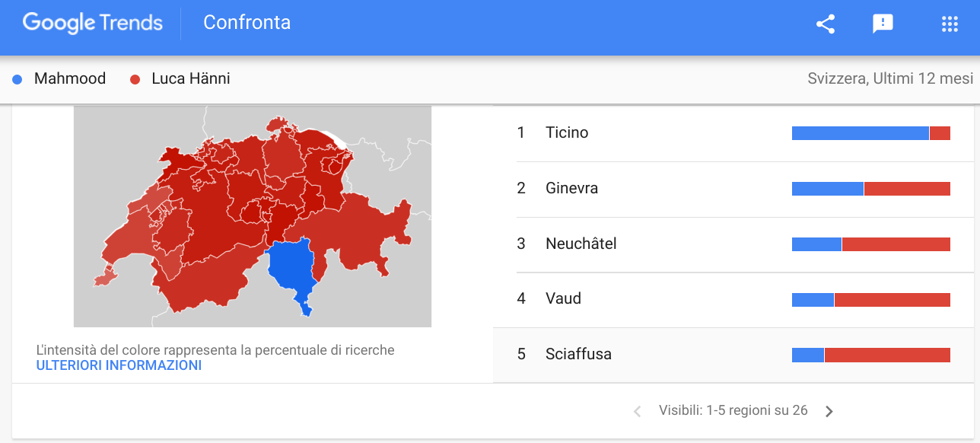Click the Ticino comparison bar
Viewport: 980px width, 443px height.
[x=871, y=133]
